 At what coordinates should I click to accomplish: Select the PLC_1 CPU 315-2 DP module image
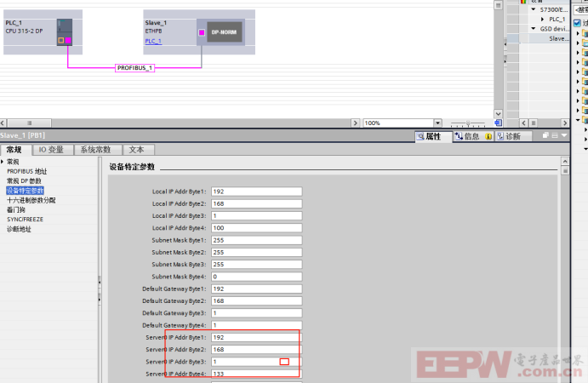pyautogui.click(x=65, y=32)
